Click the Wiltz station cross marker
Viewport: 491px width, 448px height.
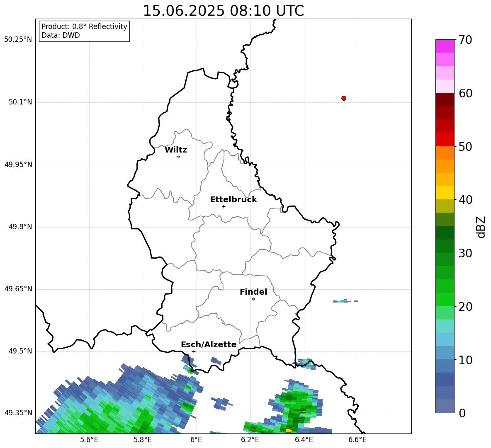tap(178, 157)
